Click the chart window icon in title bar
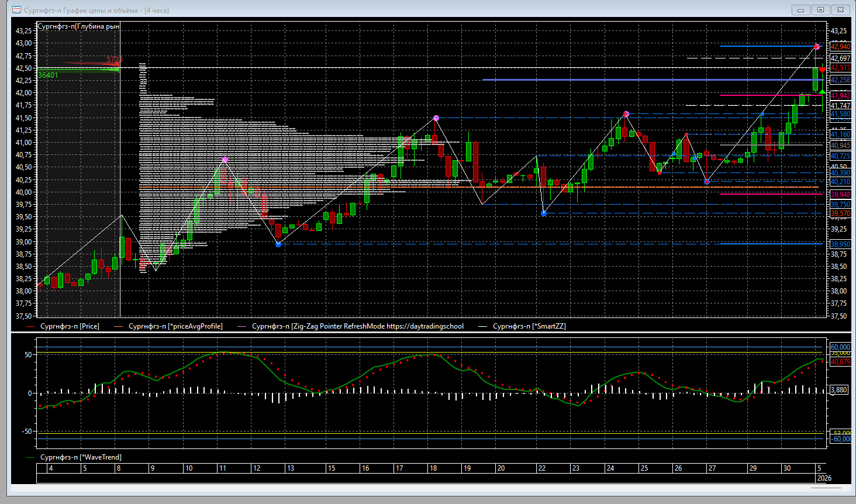The image size is (856, 504). 16,10
